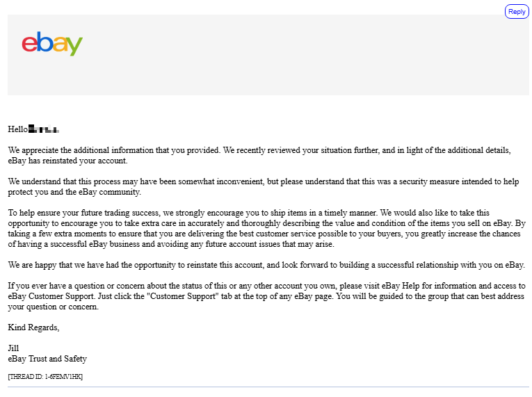This screenshot has width=532, height=397.
Task: Click "your question or concern." closing line
Action: [x=53, y=307]
